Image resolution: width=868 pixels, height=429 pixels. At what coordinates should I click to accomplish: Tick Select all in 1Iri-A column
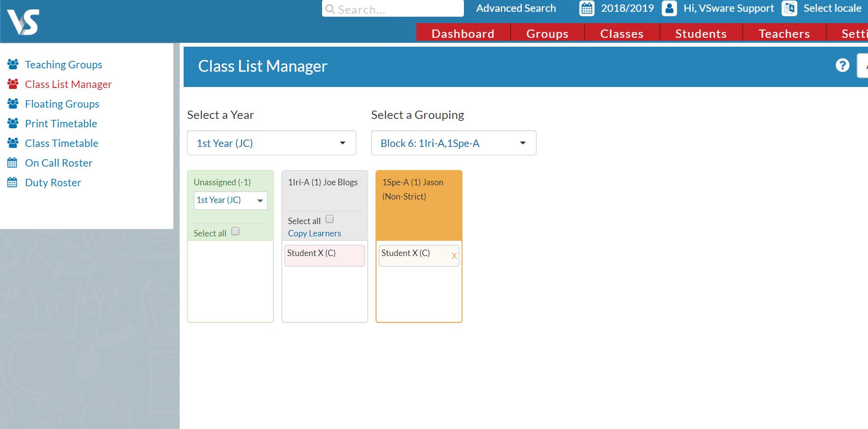coord(329,219)
